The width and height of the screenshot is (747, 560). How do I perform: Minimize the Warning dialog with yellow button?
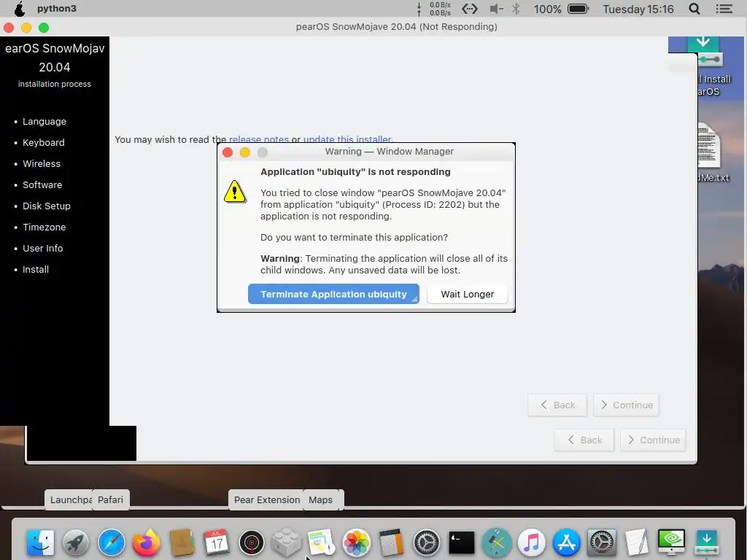coord(245,152)
